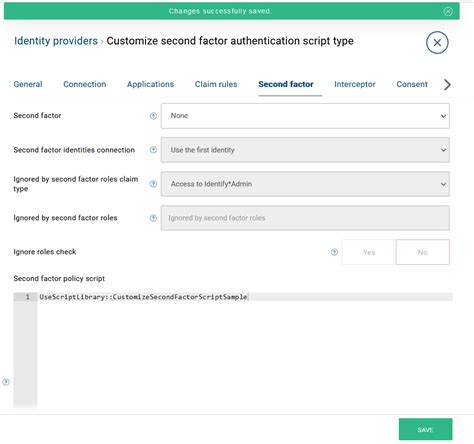Expand the Second factor dropdown showing None
The height and width of the screenshot is (444, 474).
pos(305,116)
